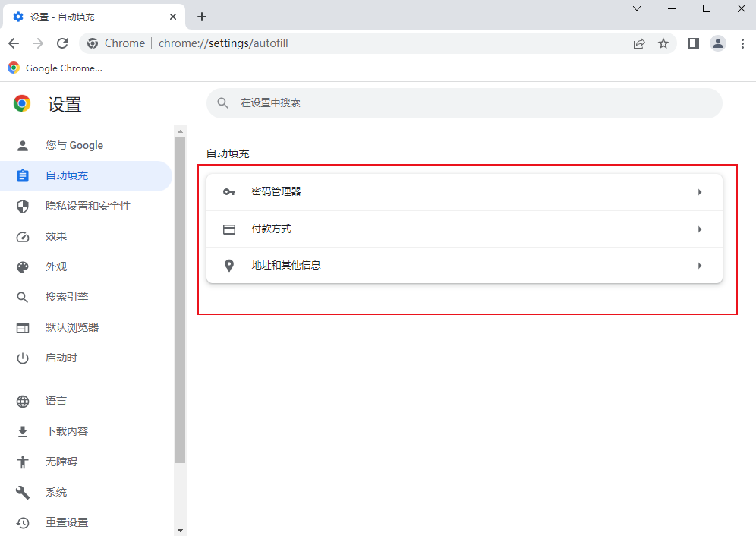Expand the 付款方式 row chevron
The image size is (756, 536).
coord(700,229)
